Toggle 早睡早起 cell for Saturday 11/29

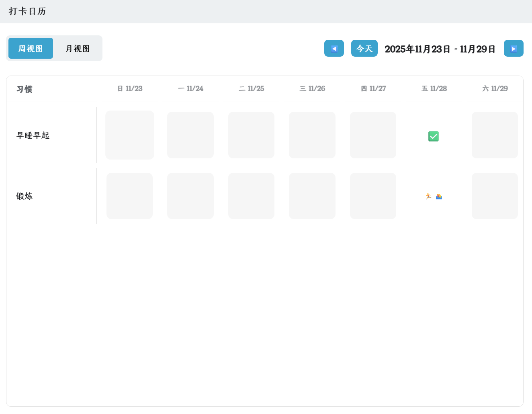(x=495, y=135)
